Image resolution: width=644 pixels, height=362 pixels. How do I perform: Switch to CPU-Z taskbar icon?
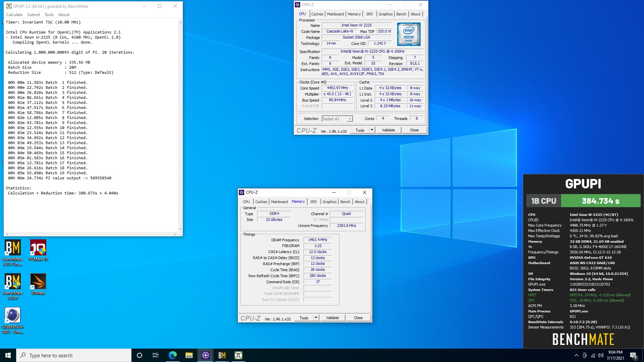(205, 355)
